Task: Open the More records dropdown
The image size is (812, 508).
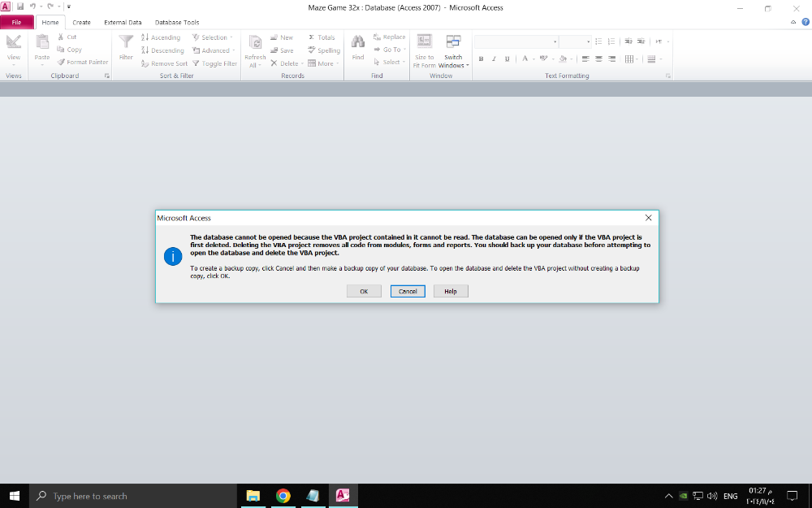Action: click(323, 63)
